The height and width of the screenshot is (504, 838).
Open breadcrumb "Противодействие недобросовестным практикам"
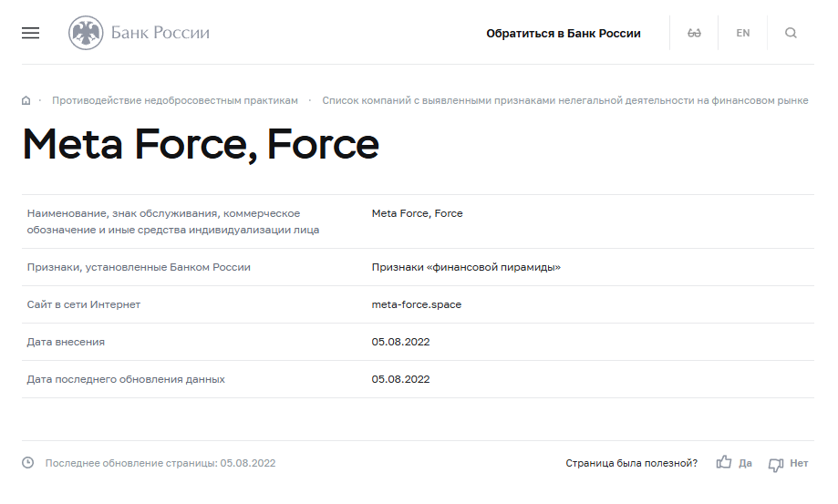(174, 100)
